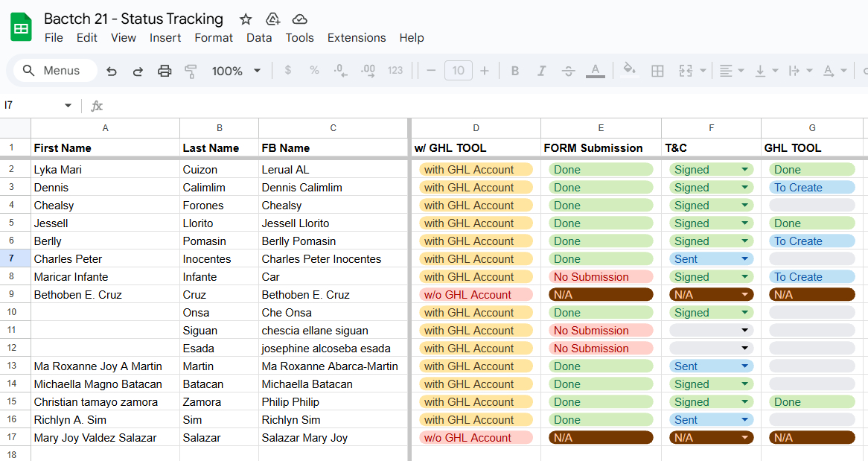Click the font size input field
Screen dimensions: 868x461
click(x=458, y=71)
